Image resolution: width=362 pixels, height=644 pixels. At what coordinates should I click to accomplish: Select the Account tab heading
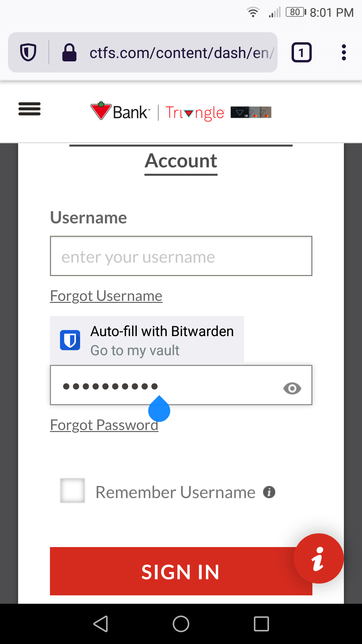point(181,161)
